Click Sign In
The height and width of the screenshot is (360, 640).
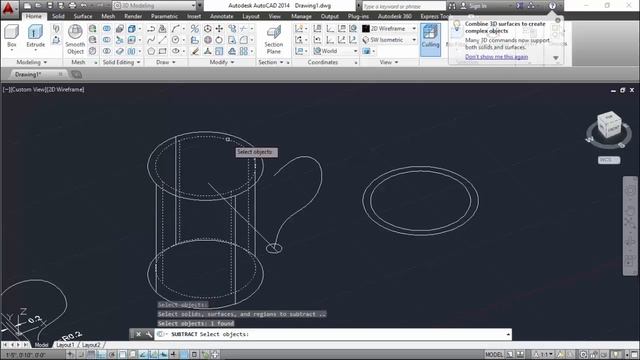478,6
